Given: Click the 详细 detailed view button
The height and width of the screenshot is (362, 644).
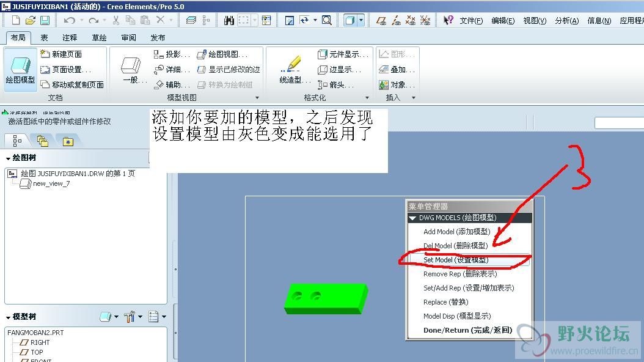Looking at the screenshot, I should (x=172, y=70).
